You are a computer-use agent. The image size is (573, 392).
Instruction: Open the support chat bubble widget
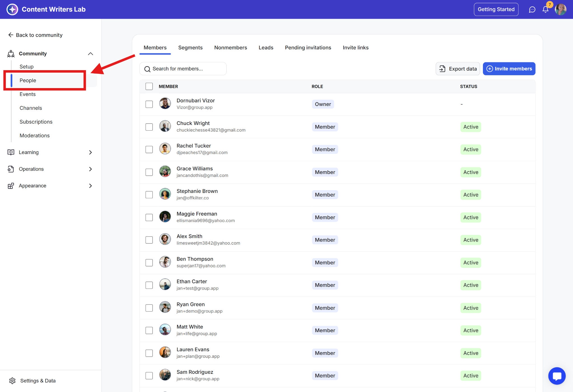click(557, 376)
